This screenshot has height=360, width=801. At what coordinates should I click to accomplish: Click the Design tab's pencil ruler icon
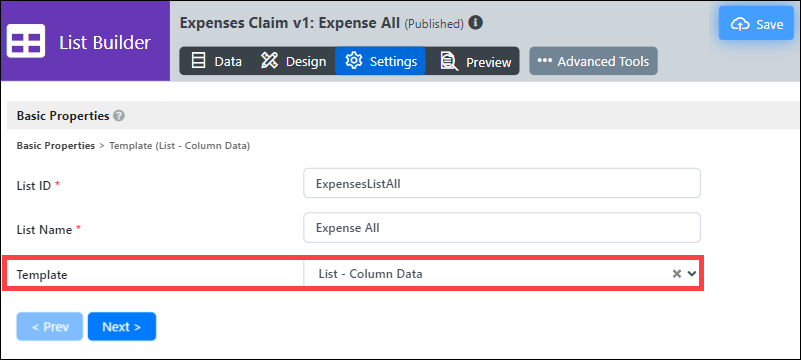click(269, 61)
